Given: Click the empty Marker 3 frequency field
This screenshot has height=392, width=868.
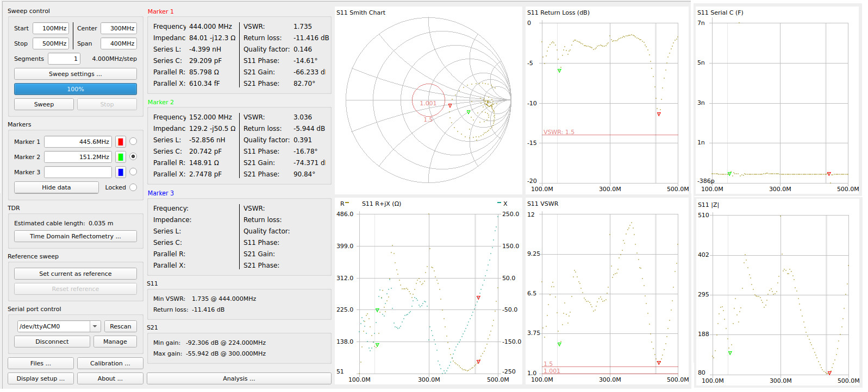Looking at the screenshot, I should pyautogui.click(x=78, y=172).
